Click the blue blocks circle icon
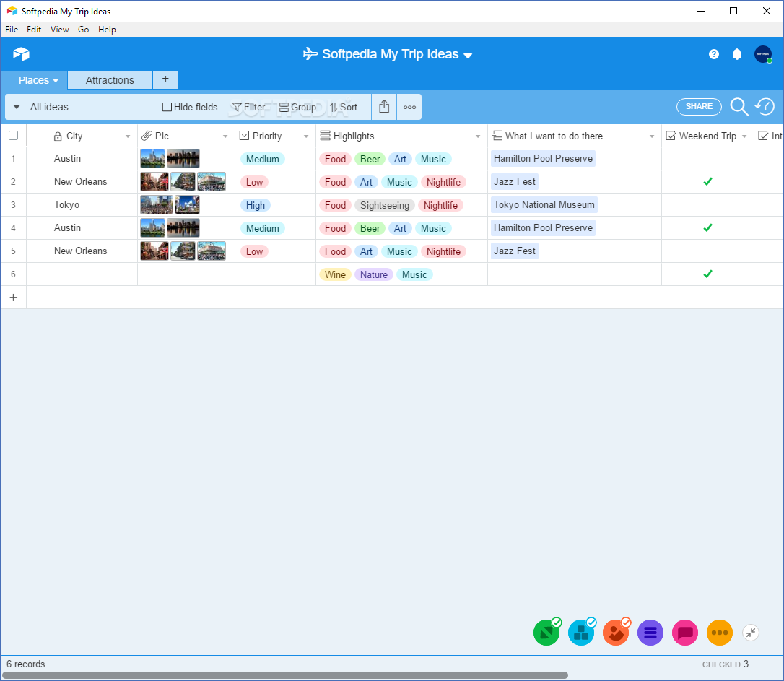The height and width of the screenshot is (681, 784). click(x=581, y=633)
